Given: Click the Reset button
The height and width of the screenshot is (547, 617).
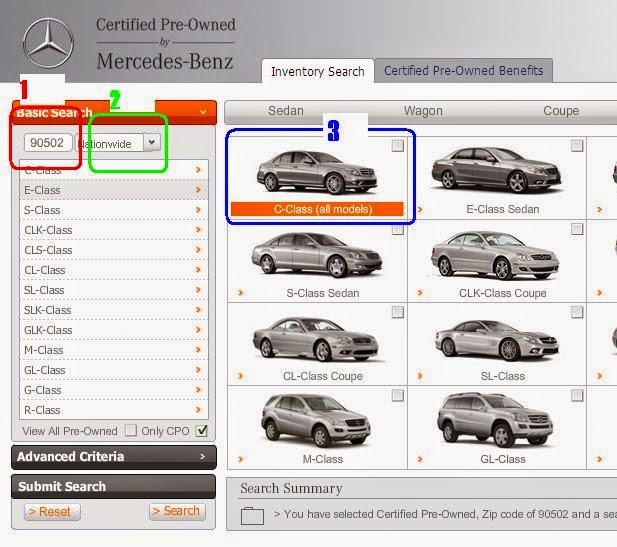Looking at the screenshot, I should (52, 512).
